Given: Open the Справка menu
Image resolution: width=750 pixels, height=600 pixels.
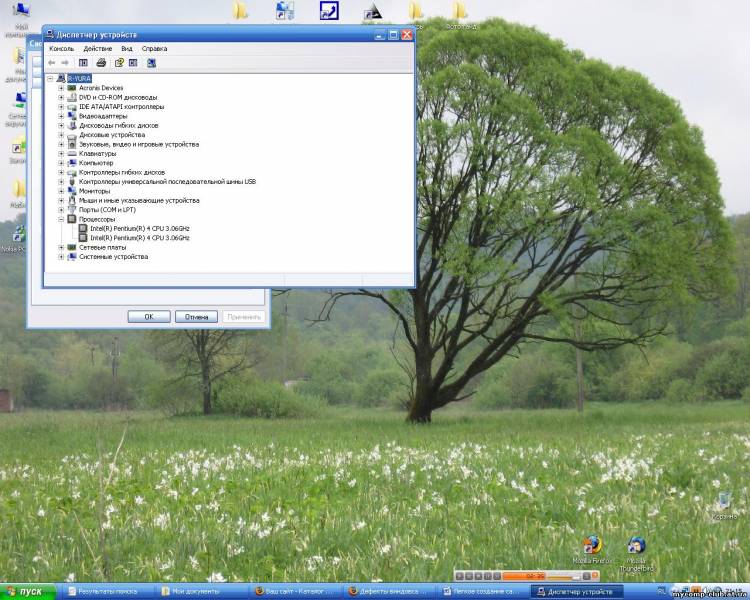Looking at the screenshot, I should point(154,49).
